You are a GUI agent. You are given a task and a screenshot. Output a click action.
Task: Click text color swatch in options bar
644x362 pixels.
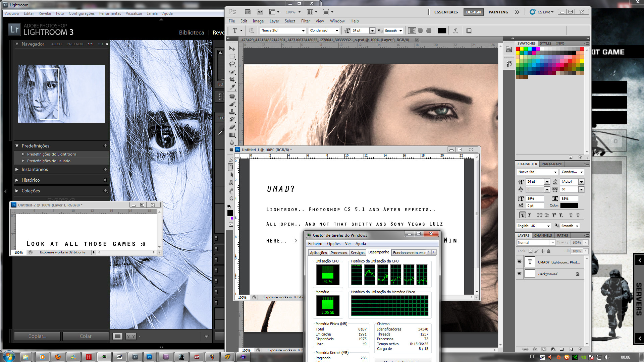[x=442, y=31]
